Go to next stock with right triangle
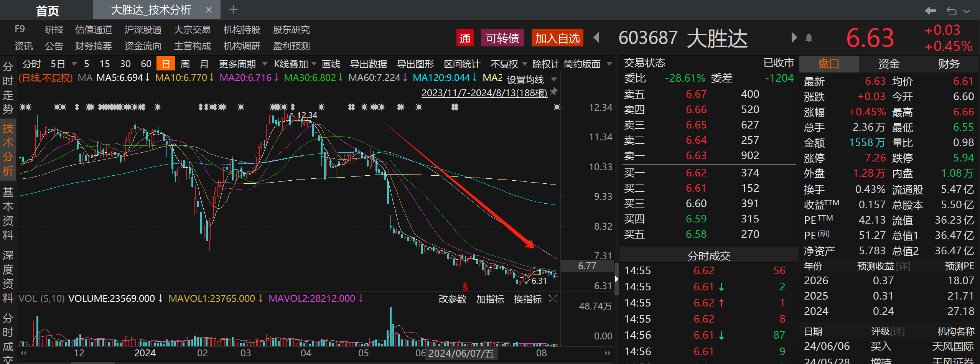 pyautogui.click(x=794, y=38)
